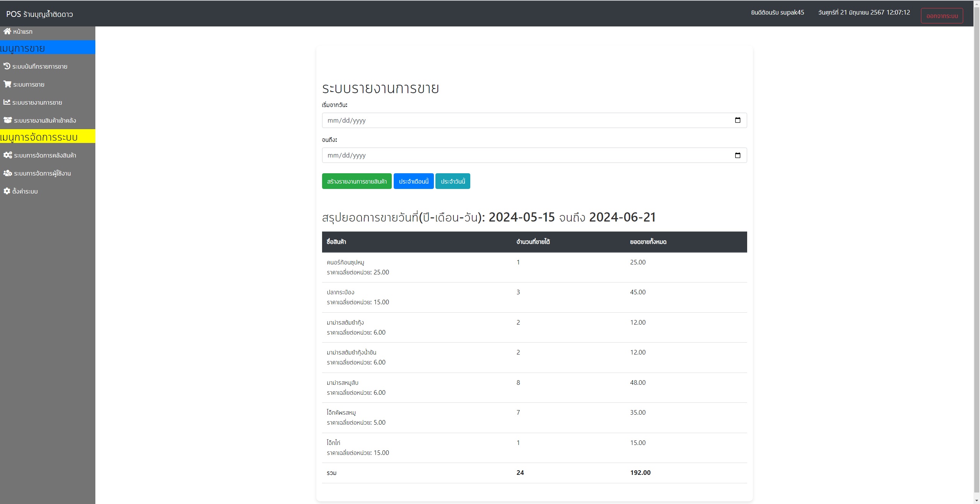Click the sales report chart icon
Viewport: 980px width, 504px height.
7,102
